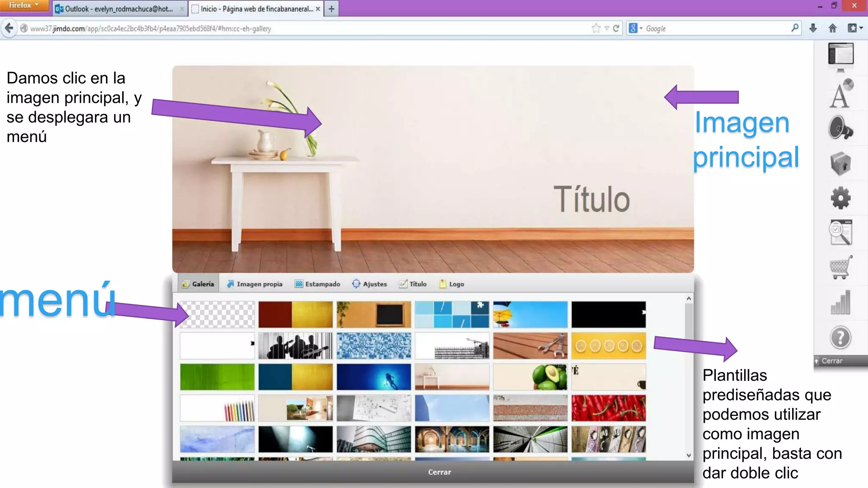The image size is (868, 488).
Task: Open the font style sidebar icon
Action: pyautogui.click(x=840, y=94)
